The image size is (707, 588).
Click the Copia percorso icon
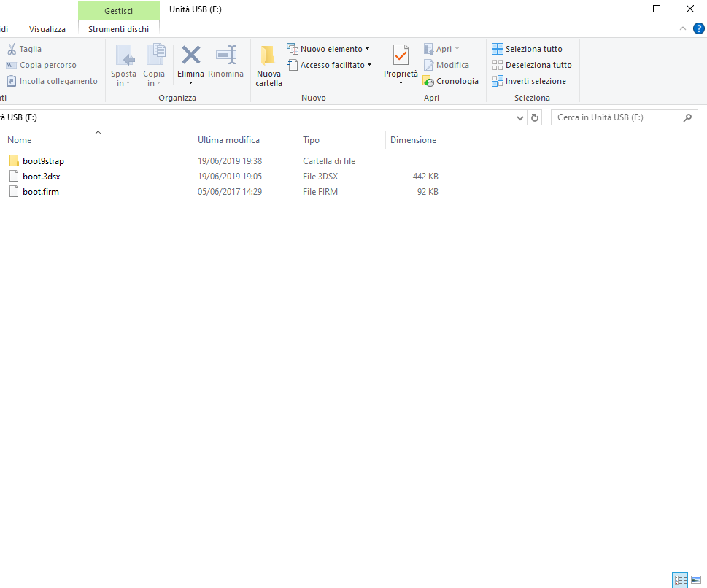11,66
